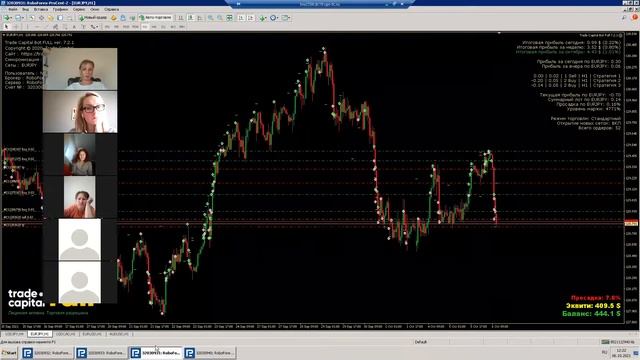Click the RU language tray indicator

pos(604,352)
